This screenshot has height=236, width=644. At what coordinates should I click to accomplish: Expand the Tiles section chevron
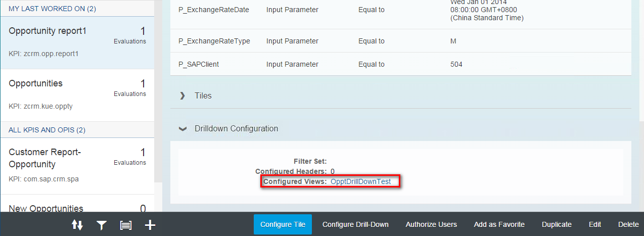click(182, 96)
